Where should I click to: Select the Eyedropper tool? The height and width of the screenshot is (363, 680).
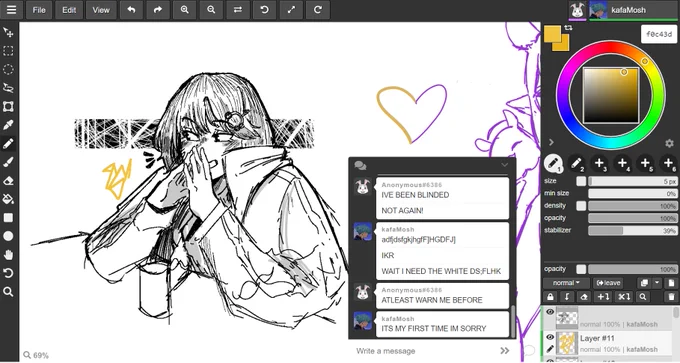[x=8, y=125]
